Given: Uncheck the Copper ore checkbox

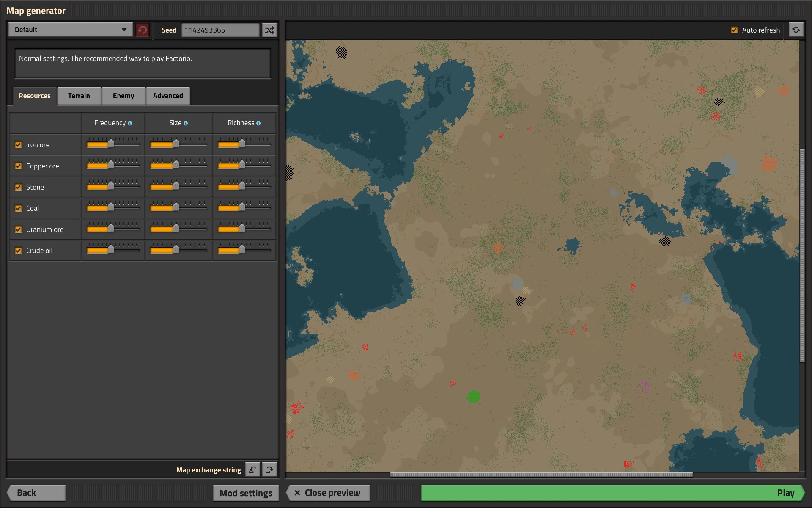Looking at the screenshot, I should [x=18, y=166].
